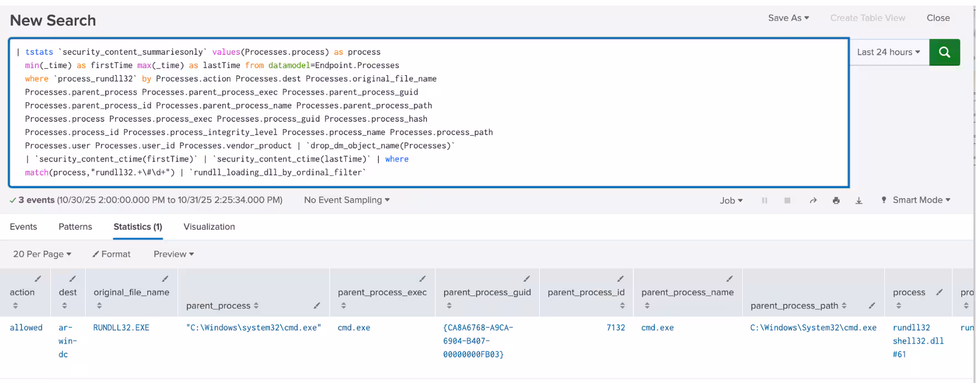
Task: Click the pencil icon on process column
Action: click(939, 292)
